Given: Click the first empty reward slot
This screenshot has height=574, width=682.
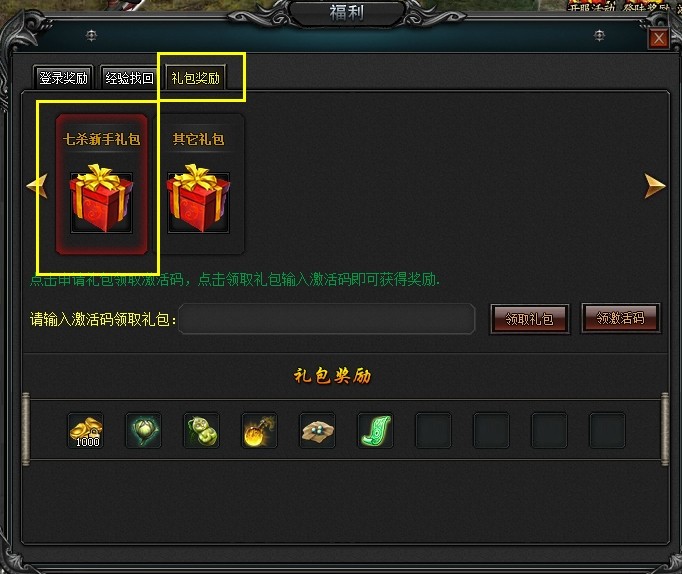Looking at the screenshot, I should 433,430.
